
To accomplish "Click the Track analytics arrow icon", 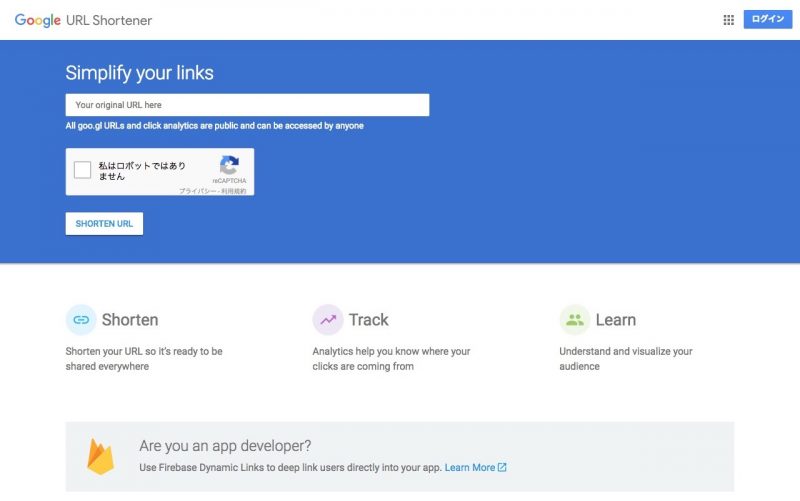I will pos(328,320).
